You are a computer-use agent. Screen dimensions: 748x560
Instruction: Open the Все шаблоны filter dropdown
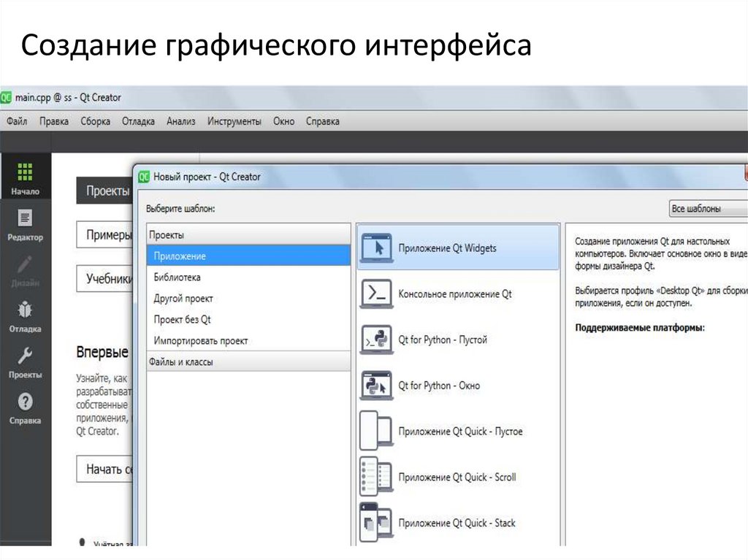click(708, 209)
